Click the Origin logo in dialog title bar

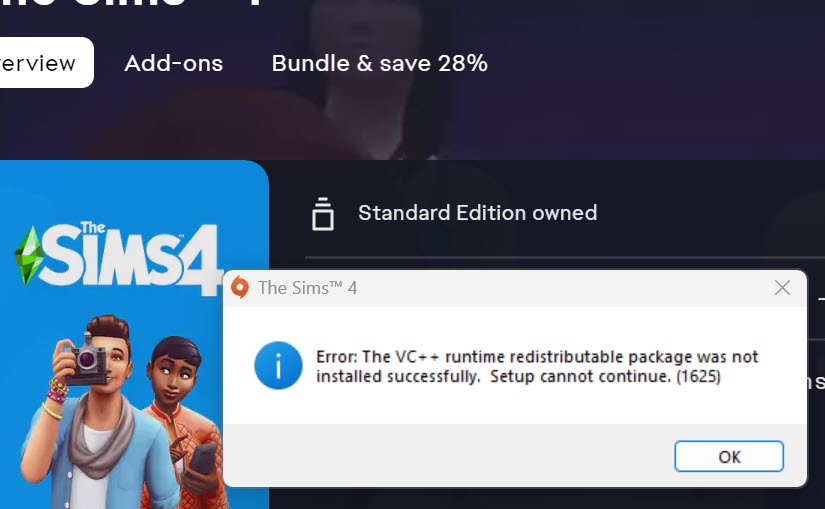[240, 288]
